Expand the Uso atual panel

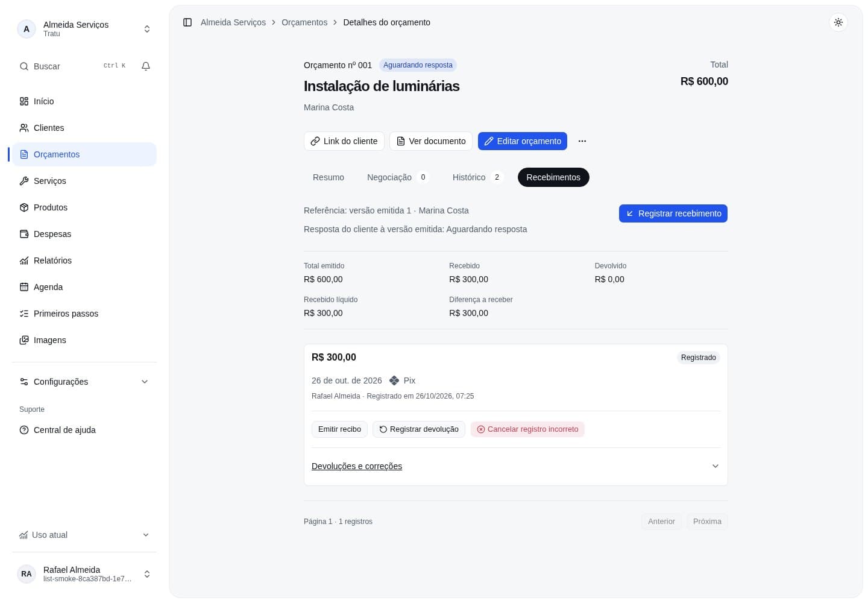pyautogui.click(x=84, y=535)
